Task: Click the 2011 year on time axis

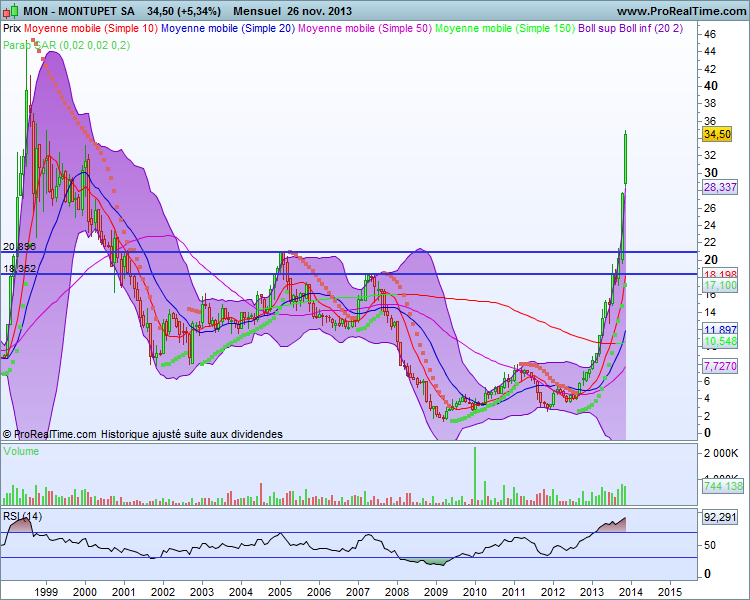Action: pyautogui.click(x=514, y=592)
